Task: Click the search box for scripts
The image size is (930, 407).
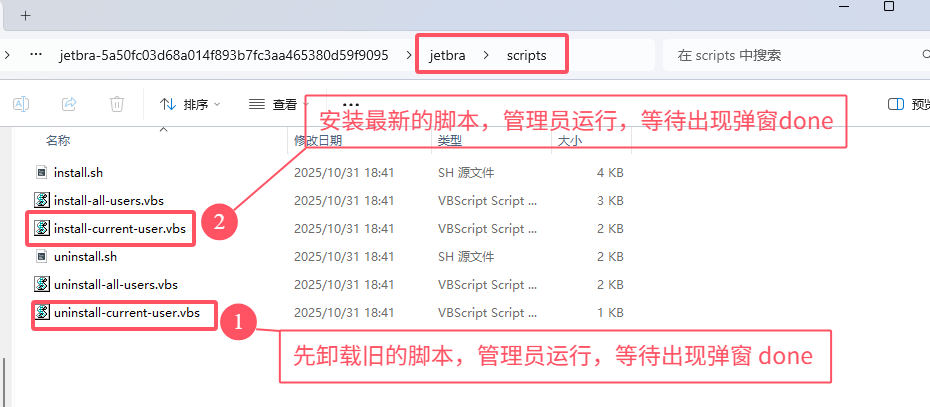Action: coord(795,56)
